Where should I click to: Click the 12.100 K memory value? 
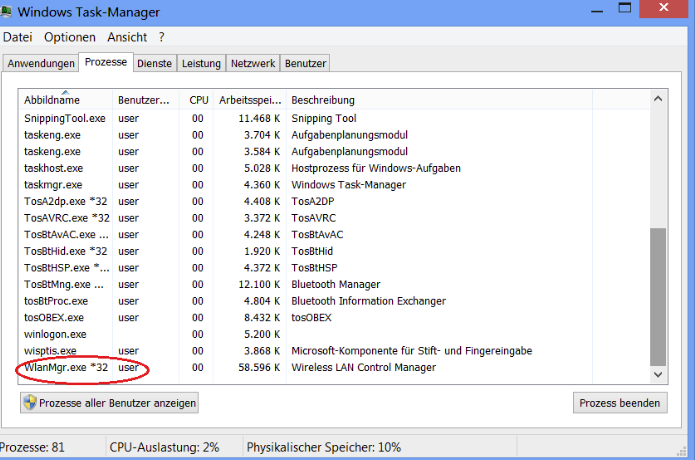pos(259,285)
